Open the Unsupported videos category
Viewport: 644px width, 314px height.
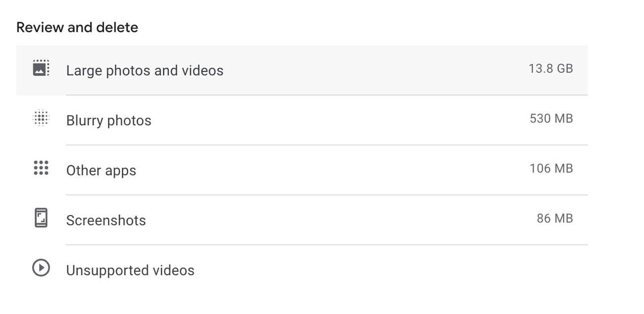pos(130,270)
